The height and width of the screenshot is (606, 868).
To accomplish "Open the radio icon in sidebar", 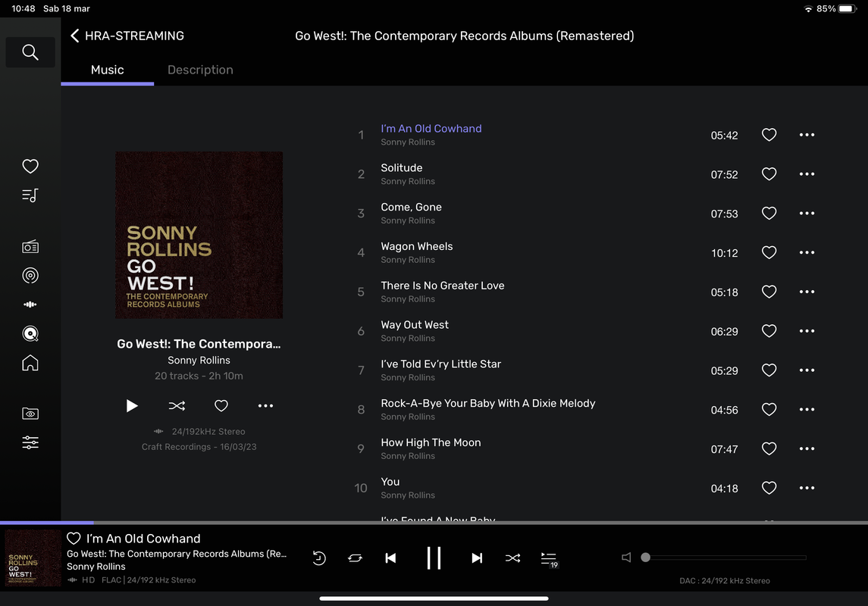I will tap(30, 247).
